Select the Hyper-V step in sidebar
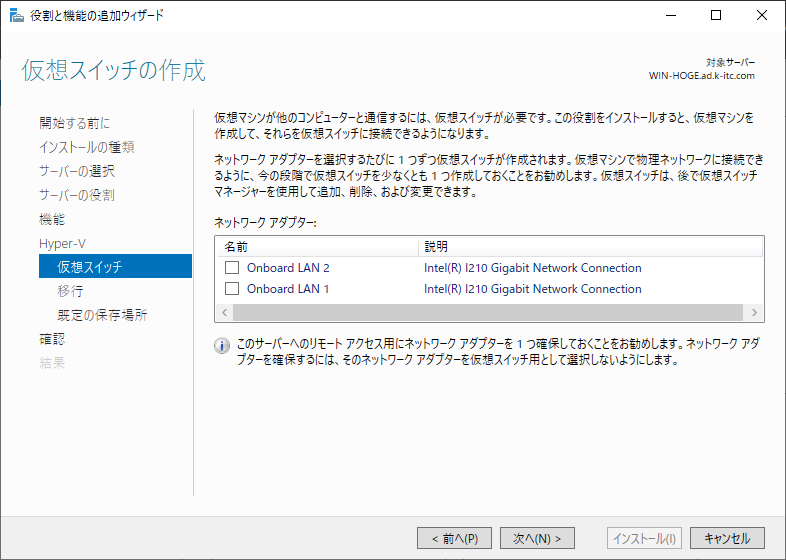 (62, 244)
